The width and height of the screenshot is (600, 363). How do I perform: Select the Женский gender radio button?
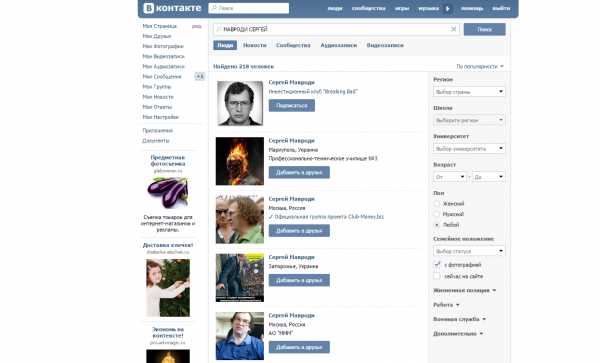pos(437,203)
